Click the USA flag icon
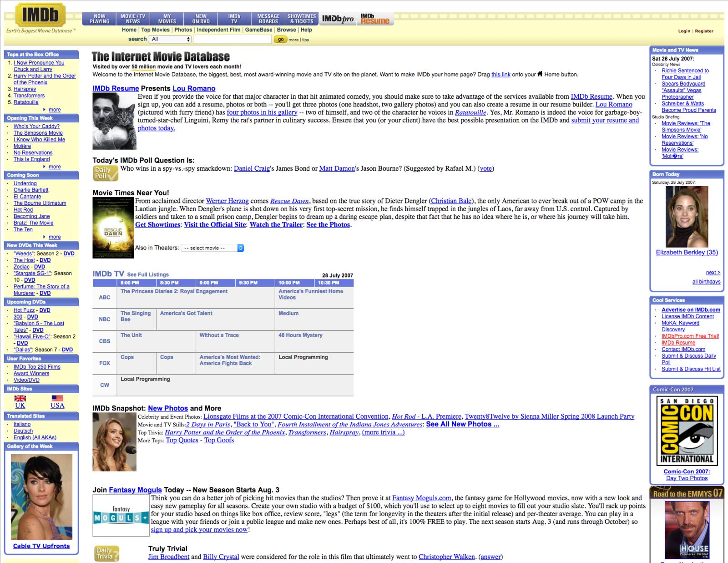Screen dimensions: 728x563 (x=57, y=398)
